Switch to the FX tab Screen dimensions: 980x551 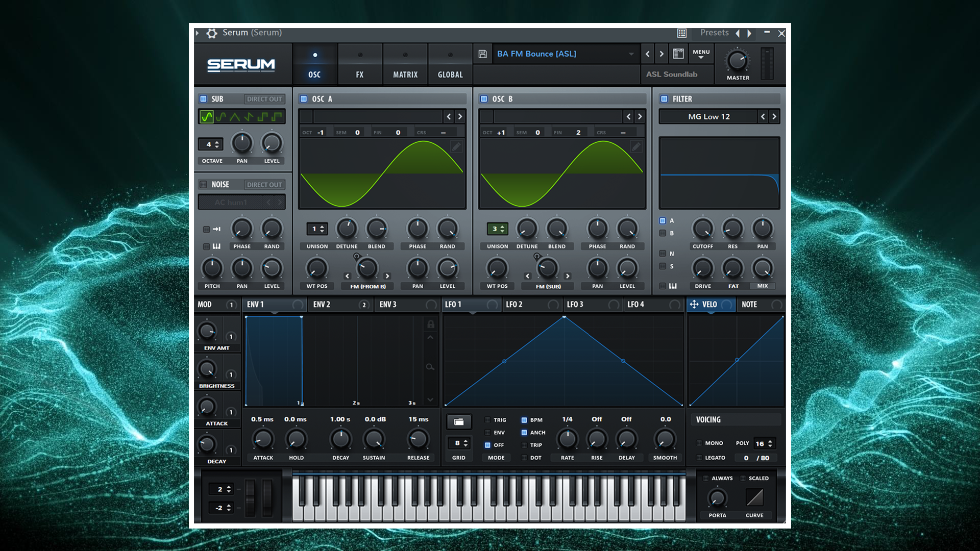(x=360, y=65)
